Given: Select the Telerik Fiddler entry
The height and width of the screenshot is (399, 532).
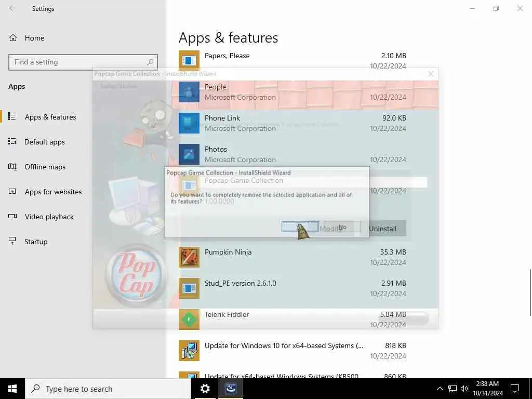Looking at the screenshot, I should [x=292, y=320].
